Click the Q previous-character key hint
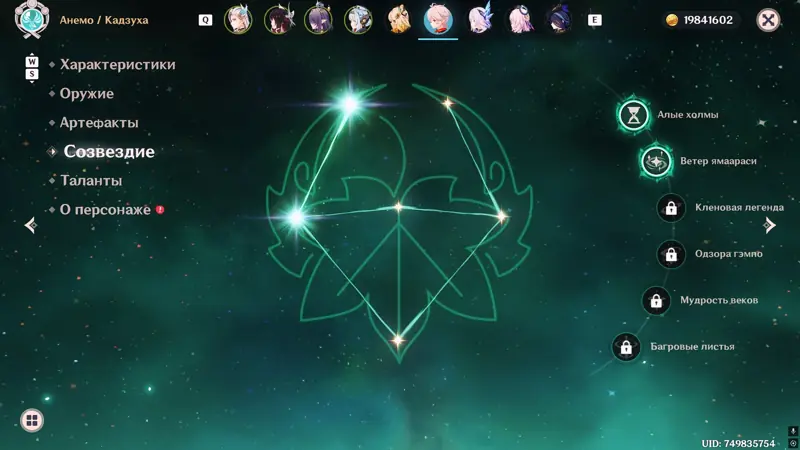This screenshot has height=450, width=800. [205, 20]
